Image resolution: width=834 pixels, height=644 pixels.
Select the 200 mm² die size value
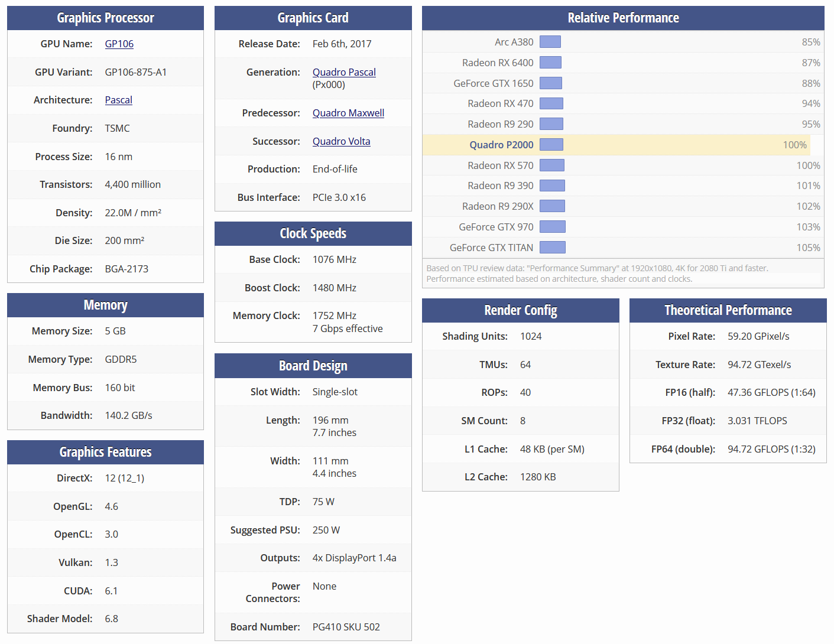click(124, 240)
